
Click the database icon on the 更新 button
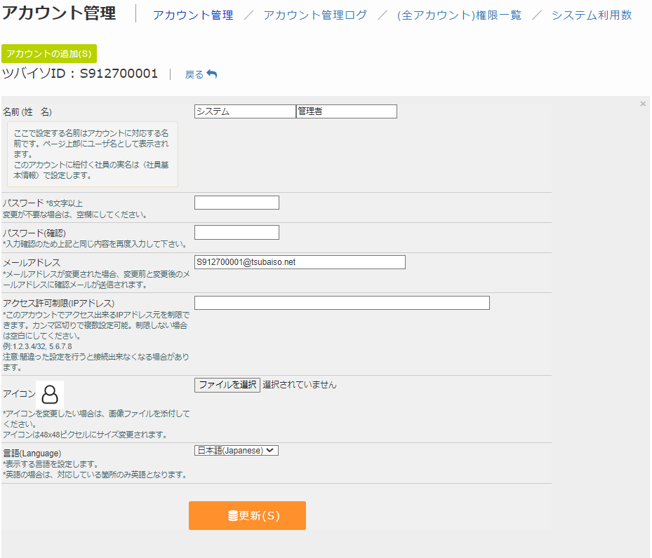point(233,516)
